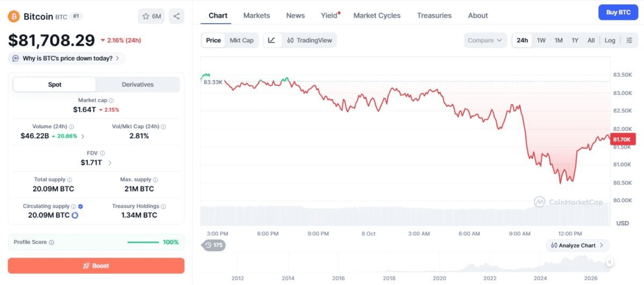Select the 1M time range
The image size is (644, 285).
pyautogui.click(x=559, y=40)
